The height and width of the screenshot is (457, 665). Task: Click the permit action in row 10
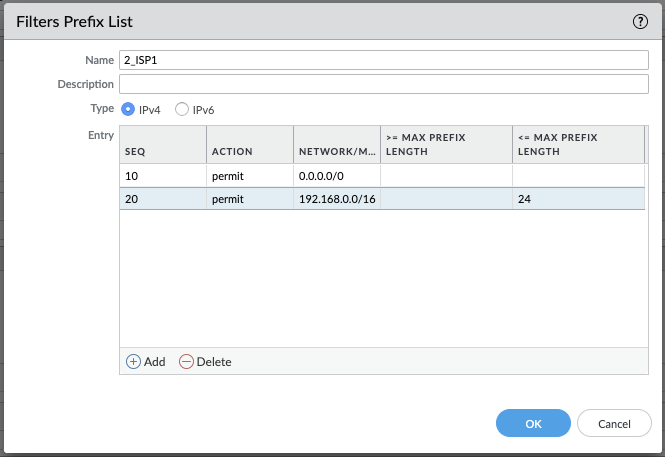(249, 176)
